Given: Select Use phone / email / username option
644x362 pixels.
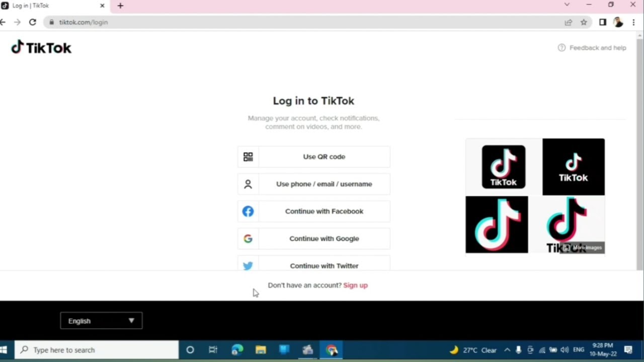Looking at the screenshot, I should [x=314, y=184].
